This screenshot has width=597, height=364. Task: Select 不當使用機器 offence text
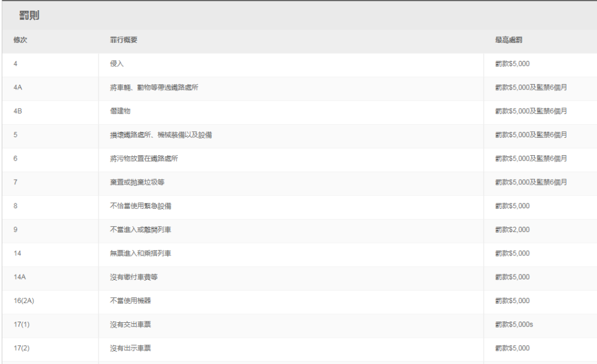(x=130, y=301)
